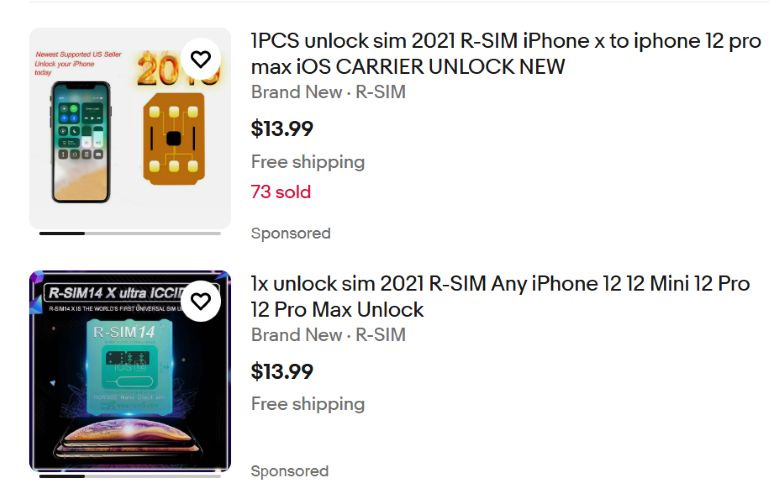Image resolution: width=780 pixels, height=500 pixels.
Task: Click the "73 sold" label
Action: point(280,192)
